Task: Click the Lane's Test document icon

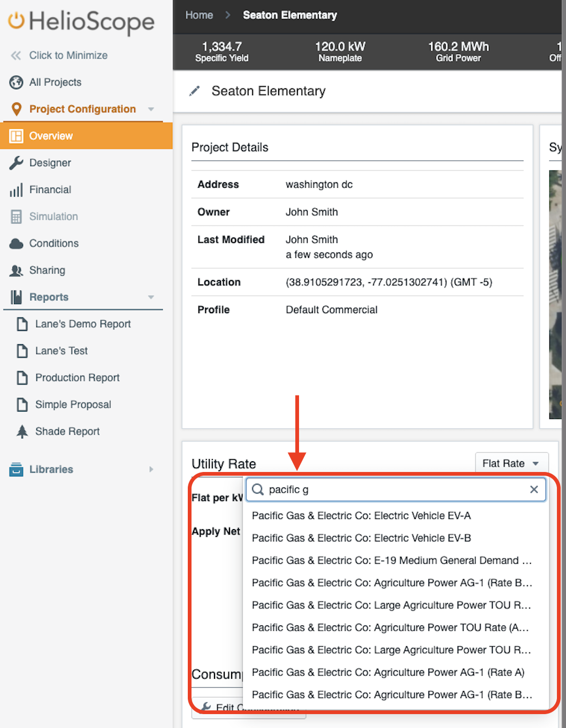Action: click(x=22, y=351)
